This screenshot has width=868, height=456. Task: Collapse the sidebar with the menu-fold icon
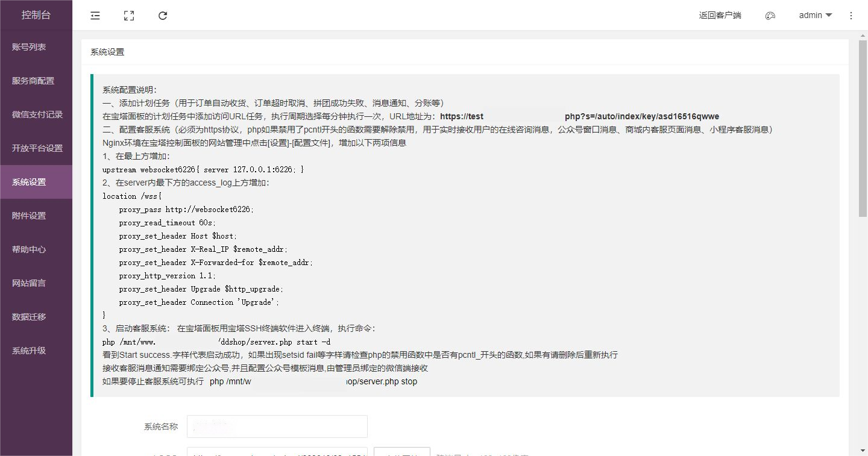tap(95, 16)
